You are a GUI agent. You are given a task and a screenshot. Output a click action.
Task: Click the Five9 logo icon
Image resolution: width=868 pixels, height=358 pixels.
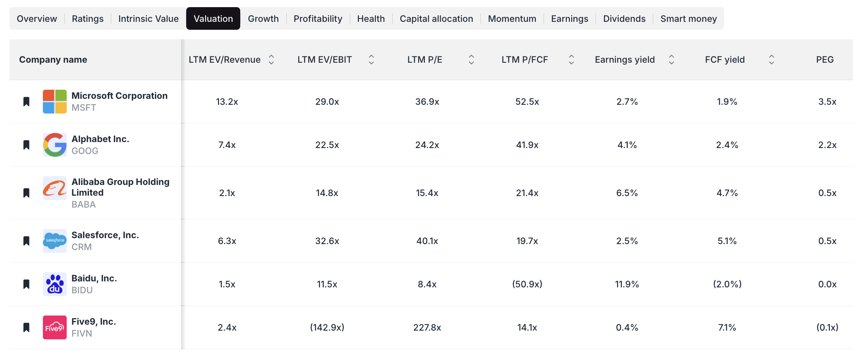click(x=54, y=327)
